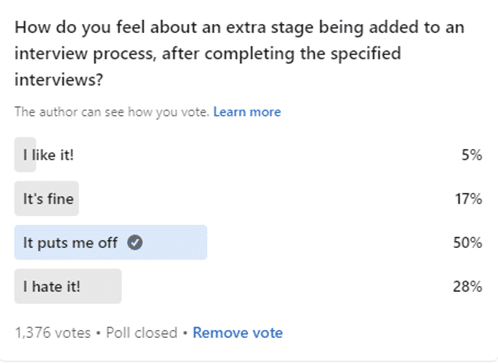Click the poll question heading text

click(239, 53)
